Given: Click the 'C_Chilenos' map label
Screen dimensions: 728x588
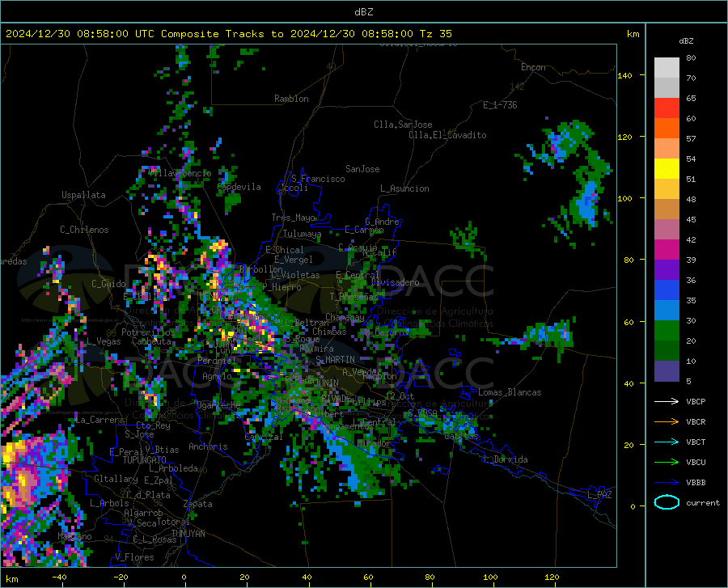Looking at the screenshot, I should (84, 230).
